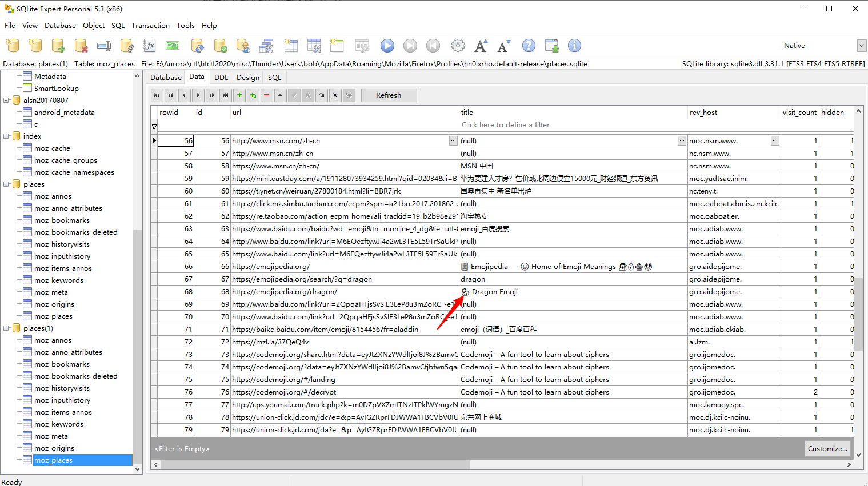This screenshot has width=868, height=486.
Task: Click database icon with green plus
Action: [x=58, y=46]
